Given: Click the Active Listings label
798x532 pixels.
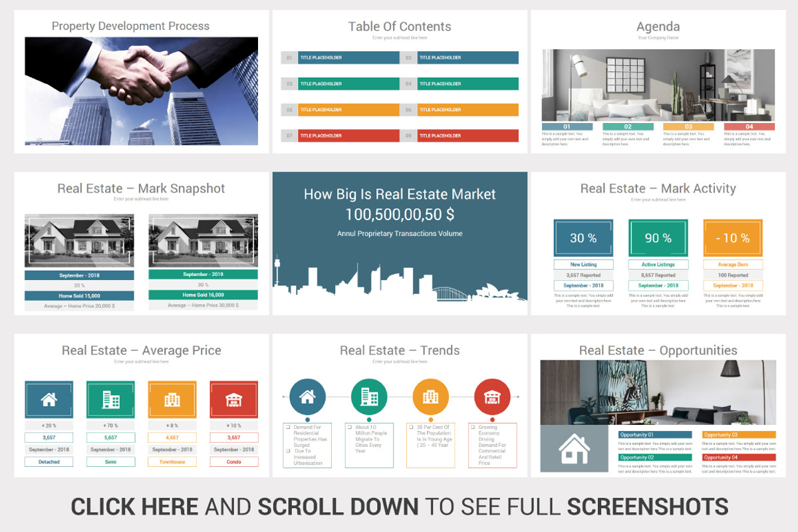Looking at the screenshot, I should click(x=658, y=265).
